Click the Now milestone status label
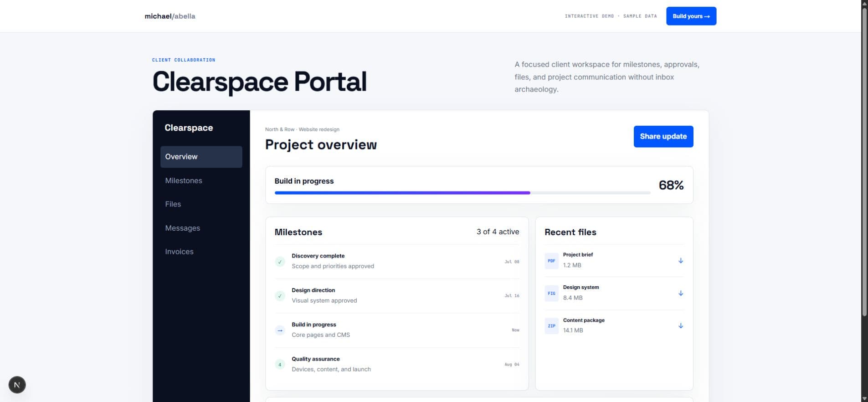 (x=515, y=330)
